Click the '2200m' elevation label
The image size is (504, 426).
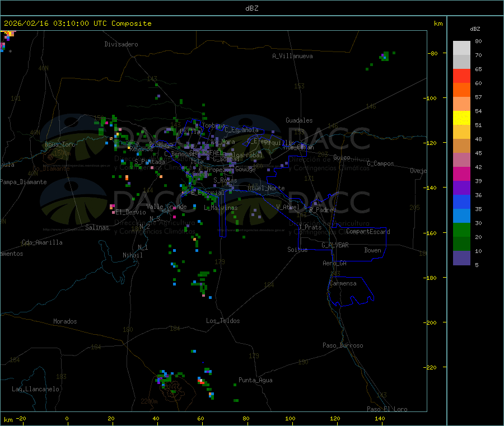point(149,401)
